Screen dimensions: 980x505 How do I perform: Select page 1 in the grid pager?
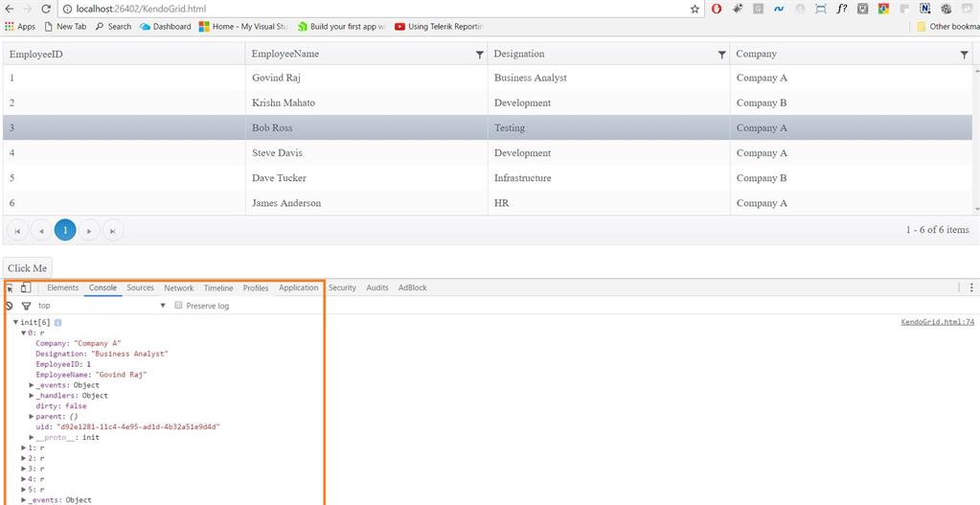tap(65, 231)
